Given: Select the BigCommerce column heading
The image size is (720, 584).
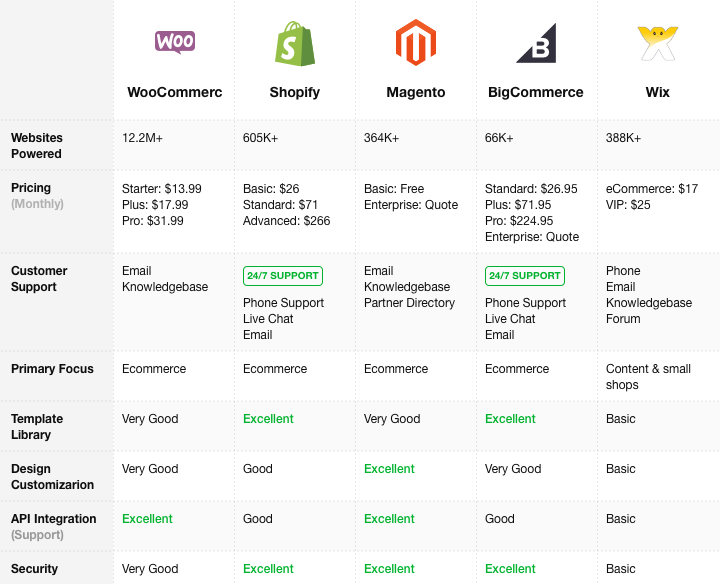Looking at the screenshot, I should 536,92.
